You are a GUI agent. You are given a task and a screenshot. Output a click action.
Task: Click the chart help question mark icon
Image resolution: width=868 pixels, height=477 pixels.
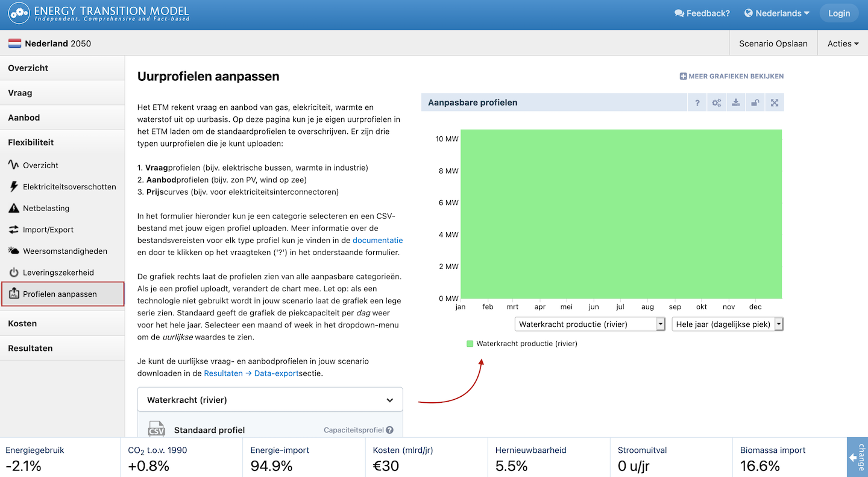[697, 103]
